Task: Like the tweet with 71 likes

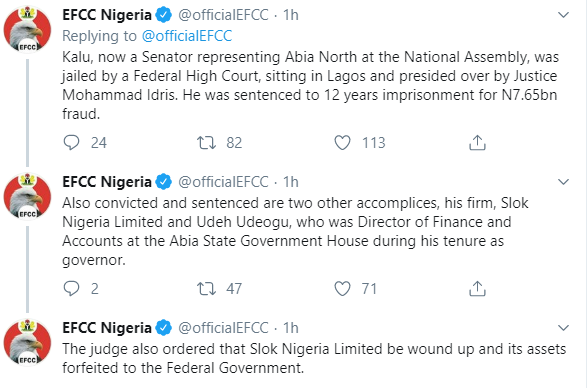Action: click(x=342, y=289)
